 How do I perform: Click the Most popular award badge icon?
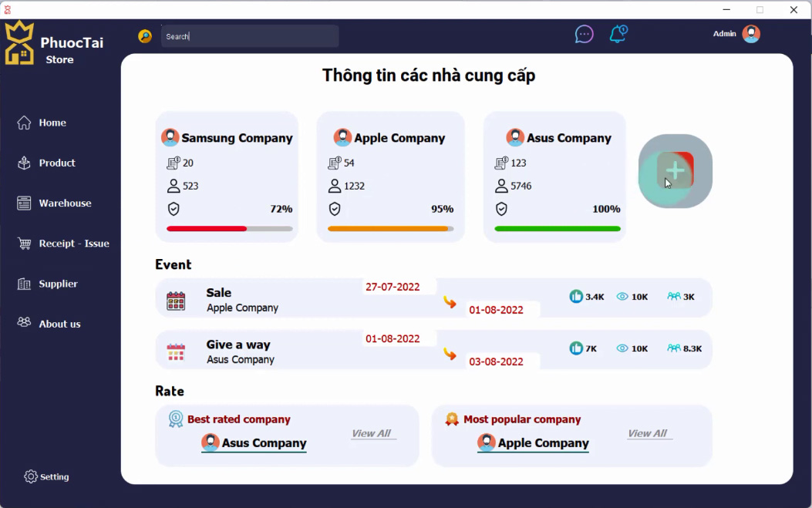(452, 419)
